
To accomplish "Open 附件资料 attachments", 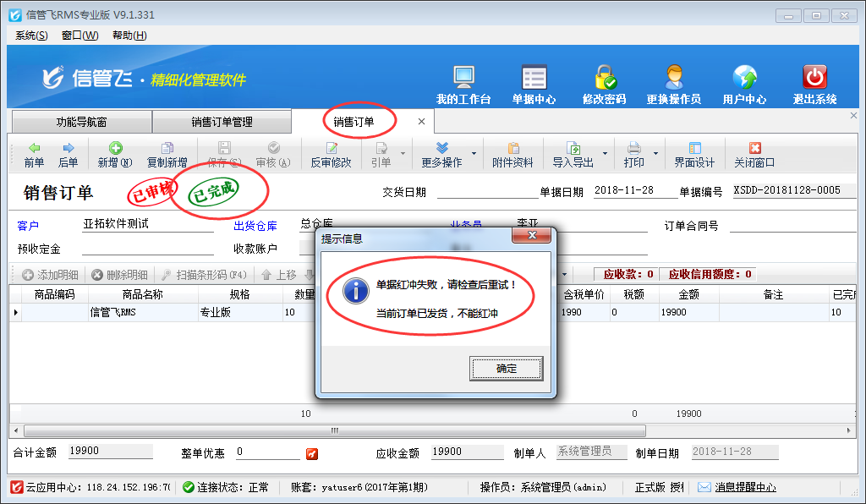I will tap(512, 155).
